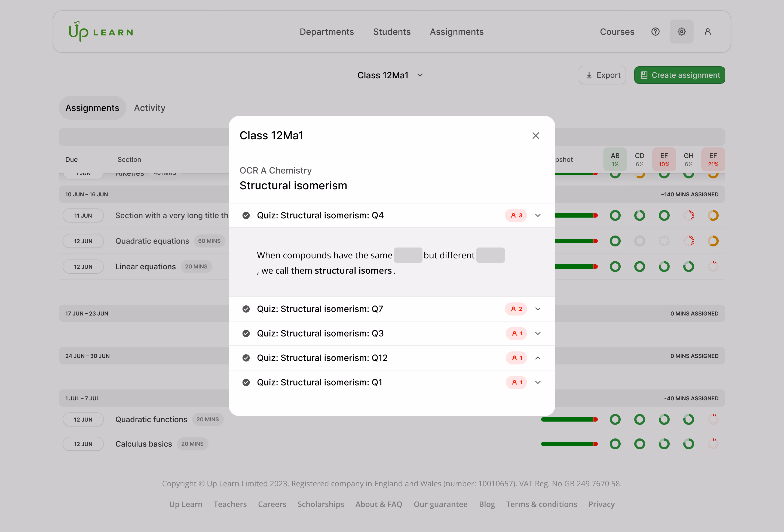
Task: Open the Blog footer link
Action: coord(487,504)
